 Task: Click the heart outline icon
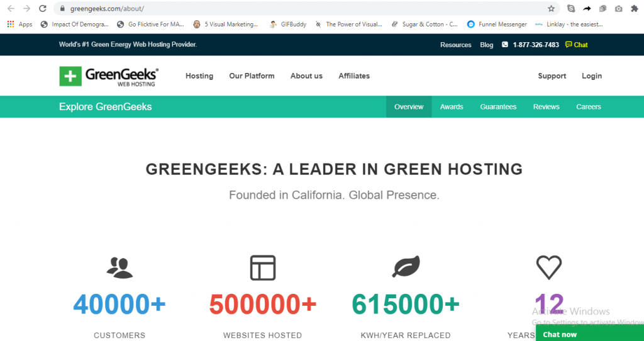click(x=548, y=267)
